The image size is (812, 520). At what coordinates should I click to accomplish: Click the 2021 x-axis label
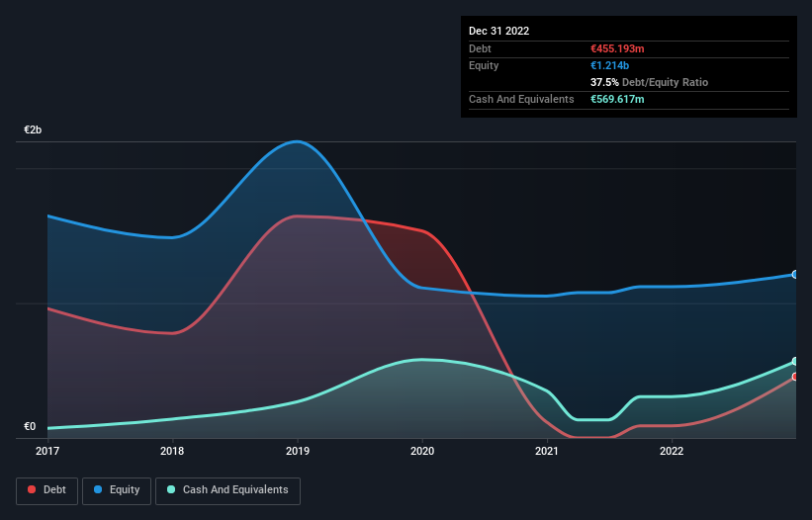pos(547,451)
